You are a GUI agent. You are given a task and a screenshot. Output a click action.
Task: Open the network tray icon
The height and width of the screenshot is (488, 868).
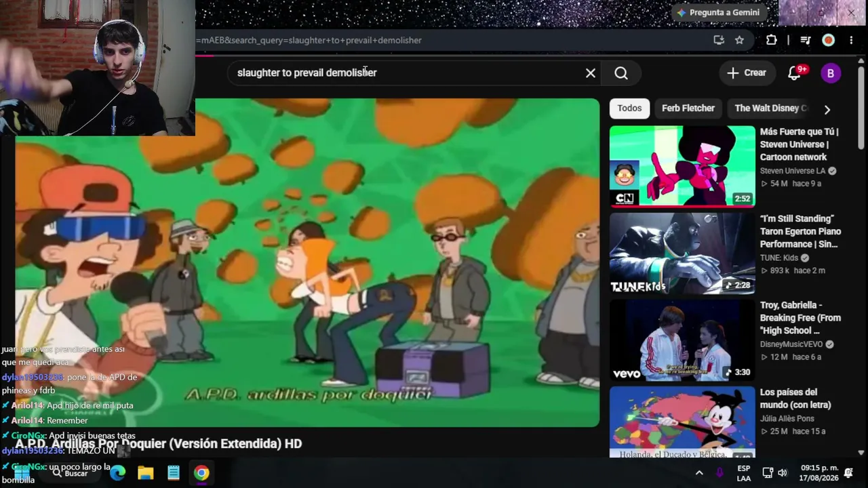tap(768, 473)
